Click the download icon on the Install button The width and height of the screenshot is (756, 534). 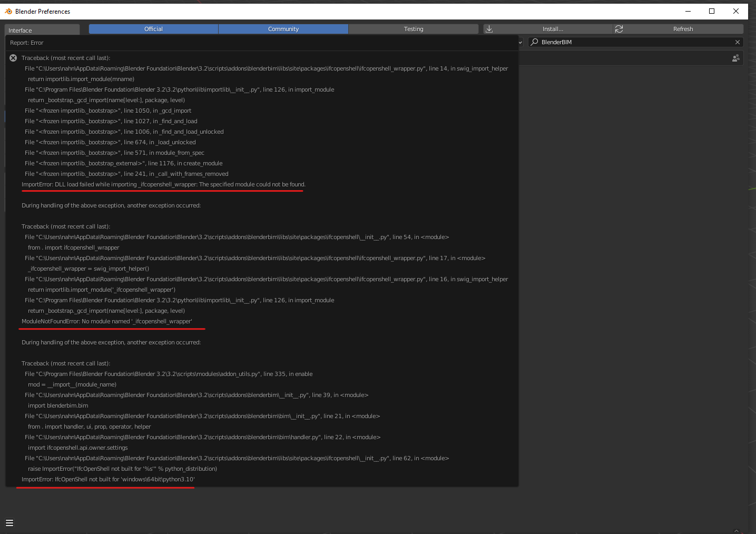click(489, 29)
